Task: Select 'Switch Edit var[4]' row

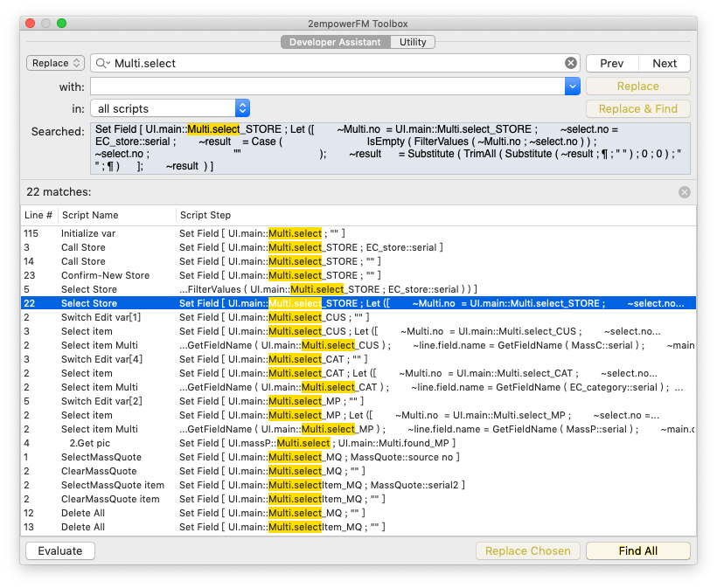Action: point(358,360)
